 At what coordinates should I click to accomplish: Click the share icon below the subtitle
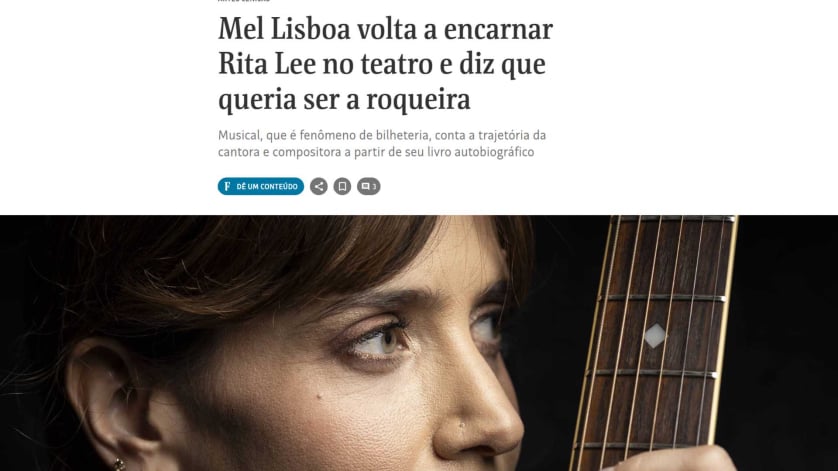(x=319, y=186)
